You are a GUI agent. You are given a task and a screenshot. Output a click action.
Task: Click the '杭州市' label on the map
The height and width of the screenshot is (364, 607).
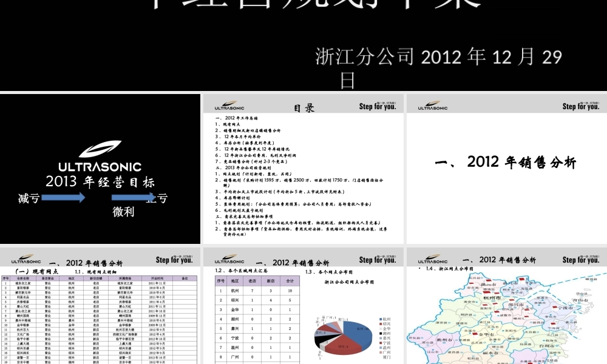point(492,298)
